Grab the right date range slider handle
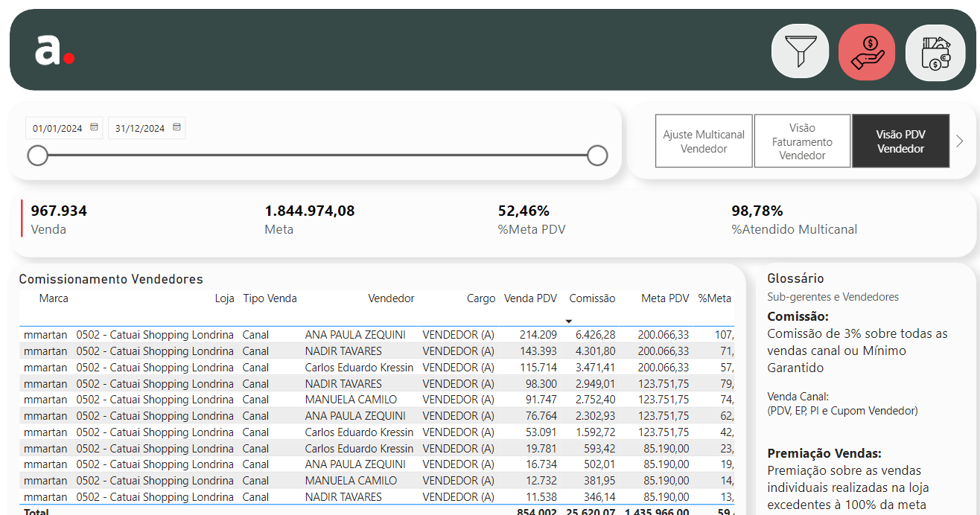The image size is (980, 515). click(597, 156)
